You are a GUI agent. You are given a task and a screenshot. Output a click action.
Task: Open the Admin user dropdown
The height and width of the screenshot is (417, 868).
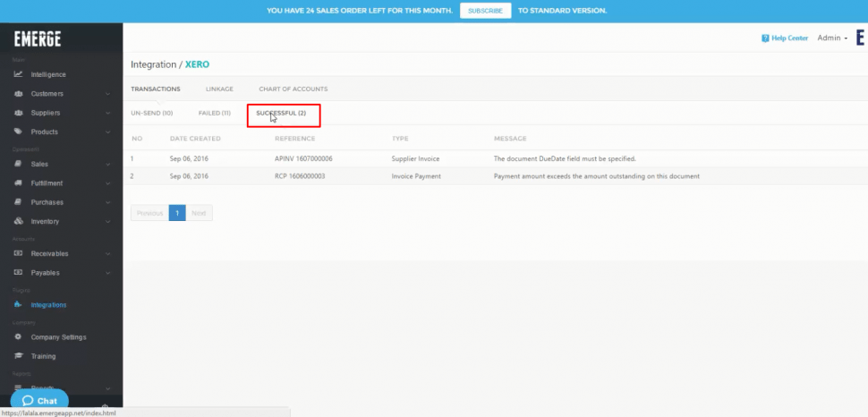(x=832, y=38)
